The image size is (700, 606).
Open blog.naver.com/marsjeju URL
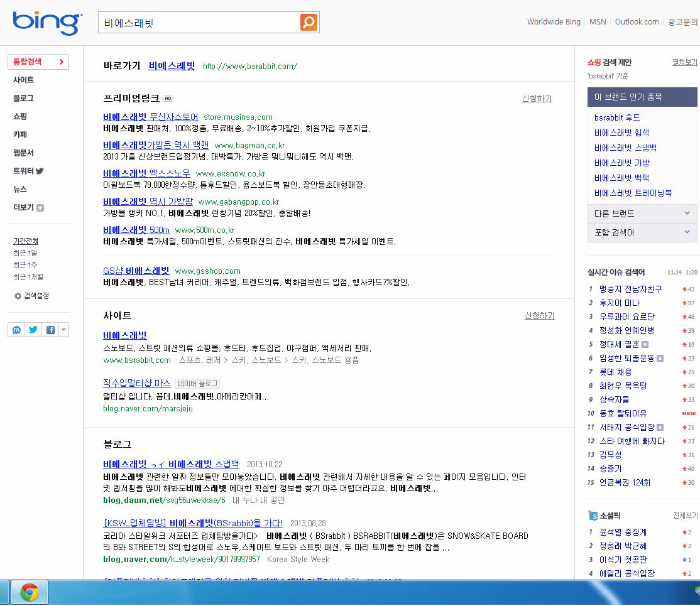coord(148,409)
